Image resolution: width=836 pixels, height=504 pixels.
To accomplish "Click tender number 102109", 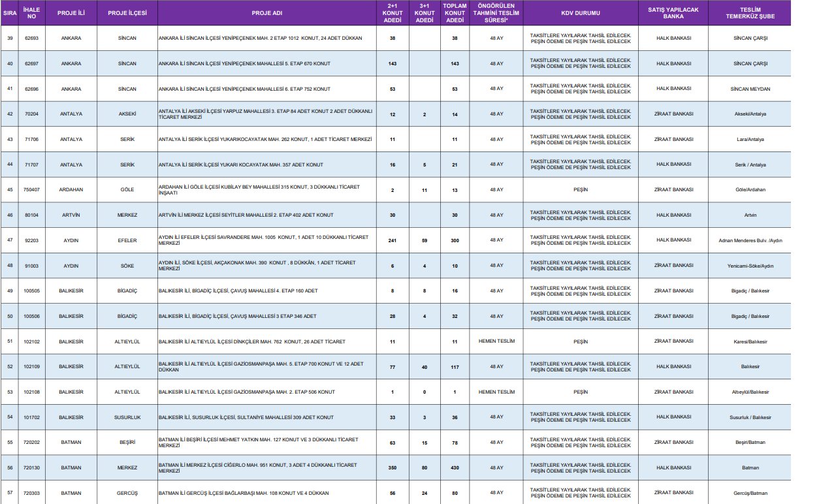I will click(32, 367).
